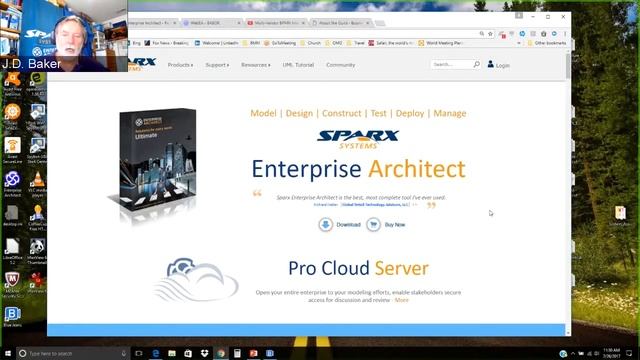Switch to the About the Quick tab
This screenshot has height=360, width=640.
(340, 23)
